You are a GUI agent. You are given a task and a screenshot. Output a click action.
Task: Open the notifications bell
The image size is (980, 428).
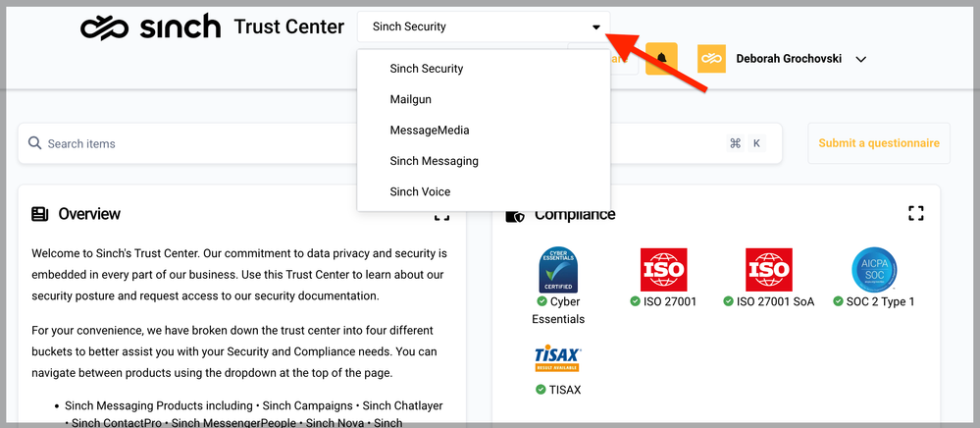[x=661, y=59]
